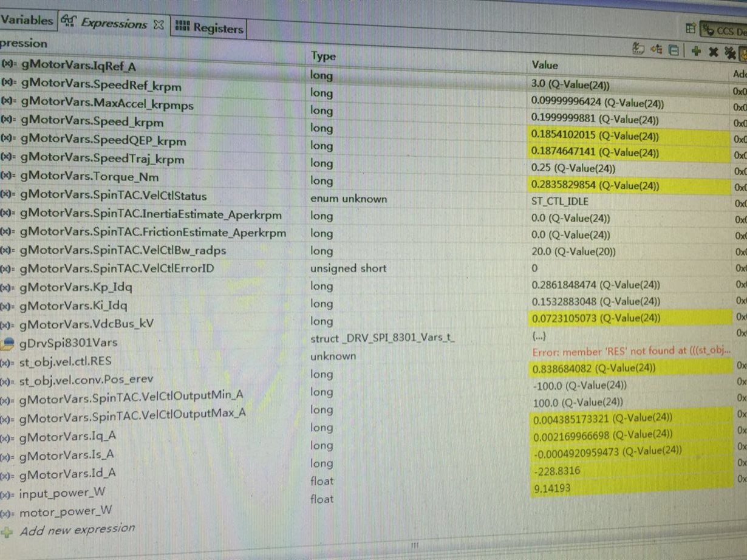Viewport: 747px width, 560px height.
Task: Select the gMotorVars.SpeedRef_krpm expression
Action: (101, 86)
